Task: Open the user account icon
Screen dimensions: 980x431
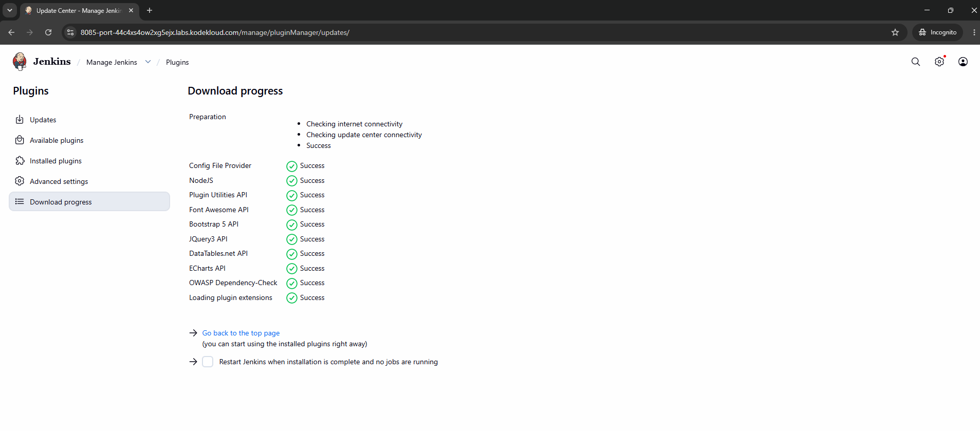Action: pos(963,62)
